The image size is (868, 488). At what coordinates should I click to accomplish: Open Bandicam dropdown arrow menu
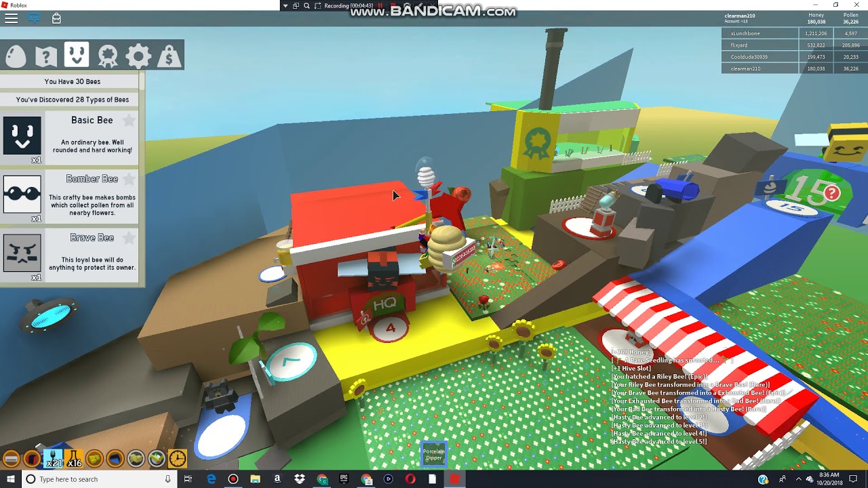click(x=285, y=5)
